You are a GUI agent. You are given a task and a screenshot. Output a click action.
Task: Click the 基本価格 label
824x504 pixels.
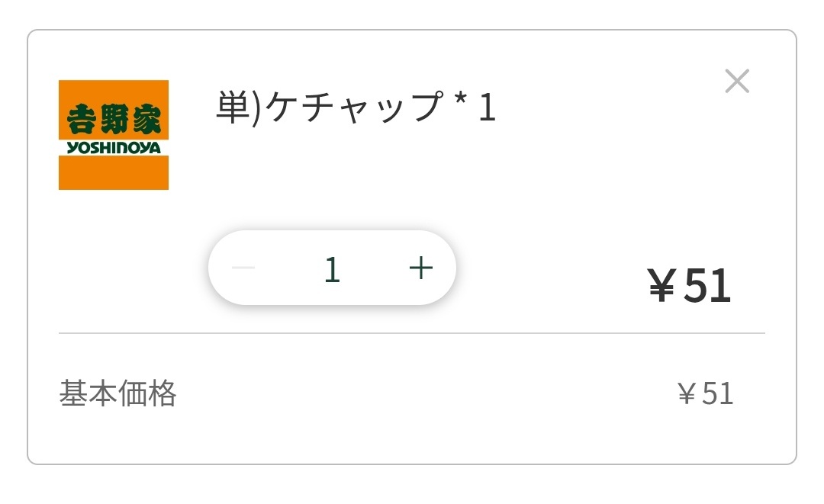point(117,393)
